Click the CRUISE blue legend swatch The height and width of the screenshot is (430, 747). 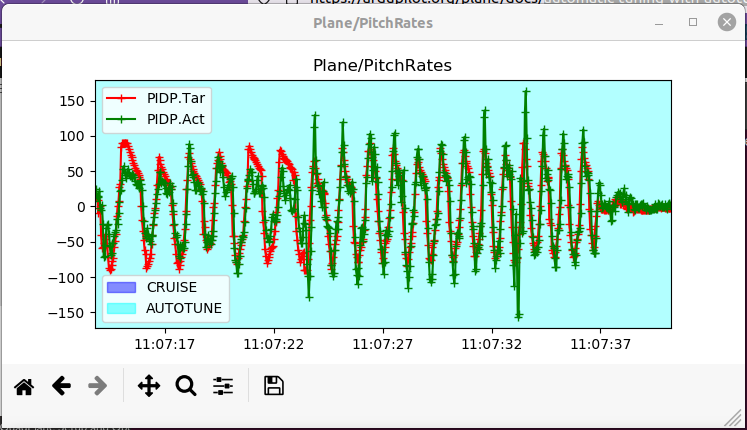pos(120,287)
